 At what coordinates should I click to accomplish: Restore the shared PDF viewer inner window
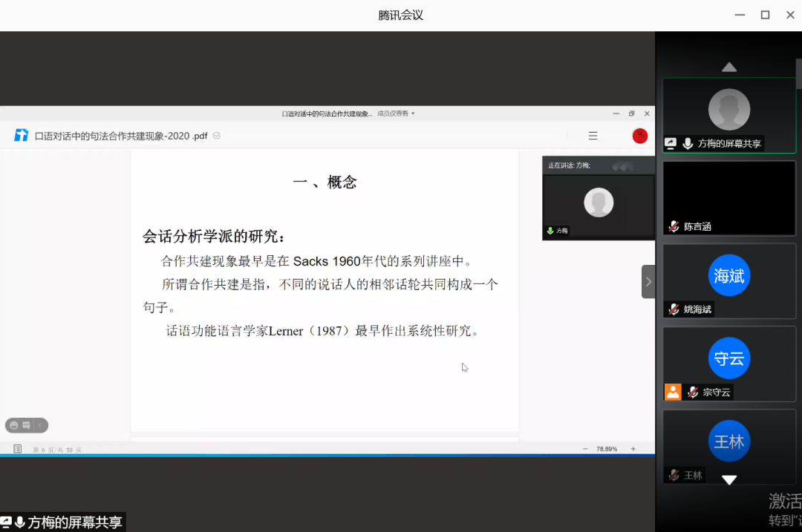(x=632, y=114)
